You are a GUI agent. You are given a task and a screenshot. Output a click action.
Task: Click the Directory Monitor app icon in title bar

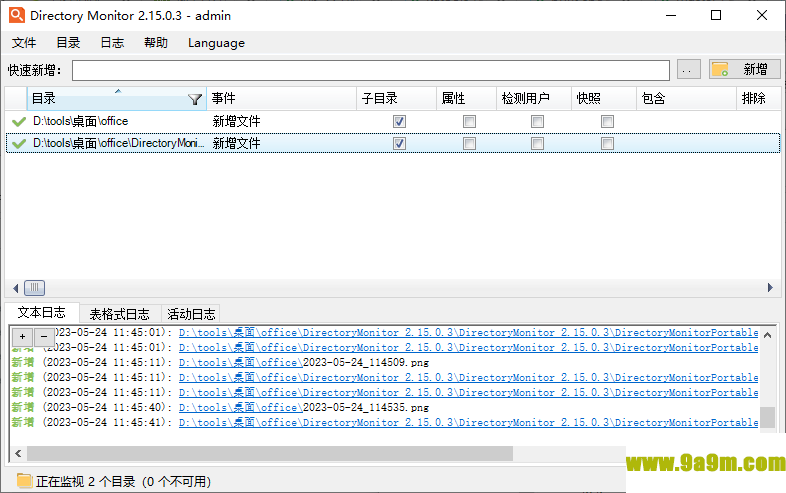(17, 15)
